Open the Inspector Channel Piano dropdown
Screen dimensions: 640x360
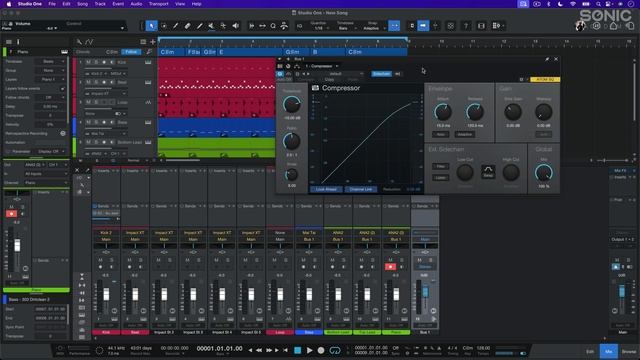[x=46, y=182]
